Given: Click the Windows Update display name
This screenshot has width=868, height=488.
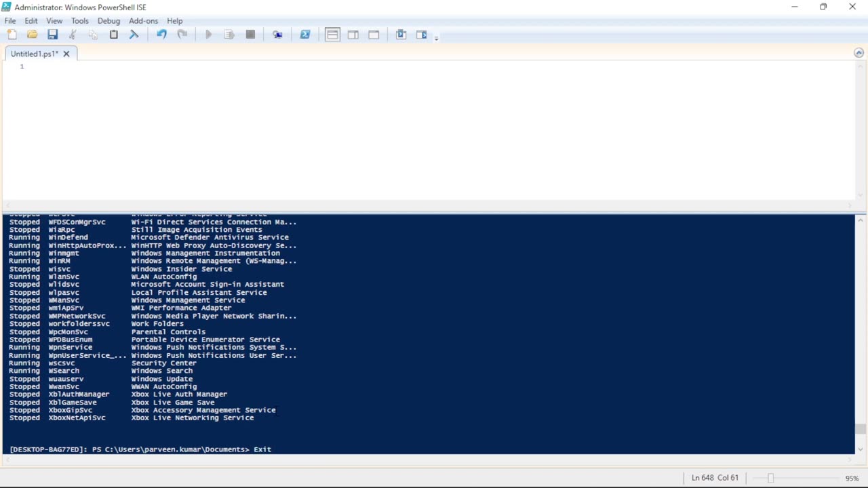Looking at the screenshot, I should tap(162, 379).
